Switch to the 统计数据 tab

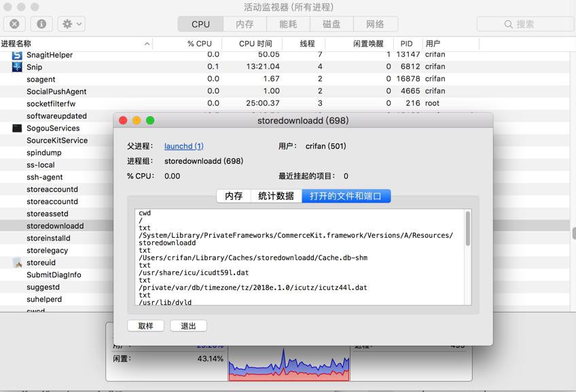(276, 196)
